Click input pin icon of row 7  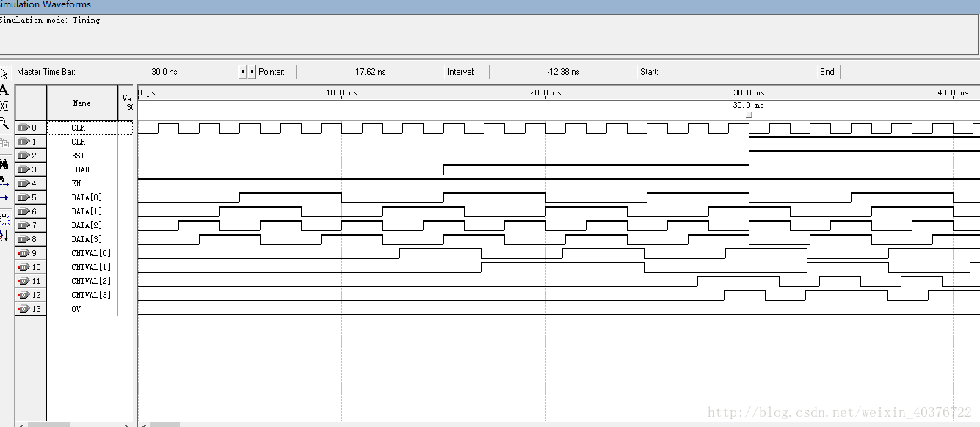click(x=23, y=225)
